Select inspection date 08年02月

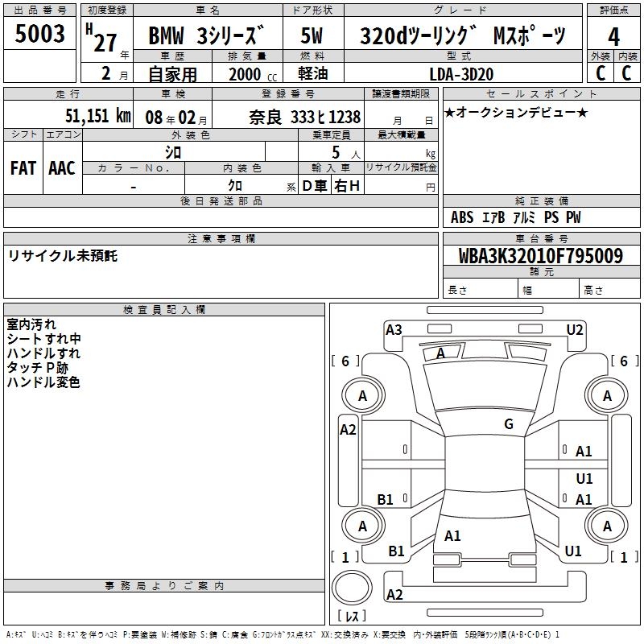(x=176, y=118)
